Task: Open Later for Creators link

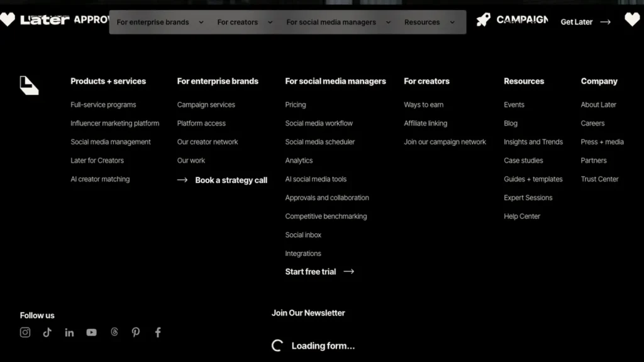Action: point(97,160)
